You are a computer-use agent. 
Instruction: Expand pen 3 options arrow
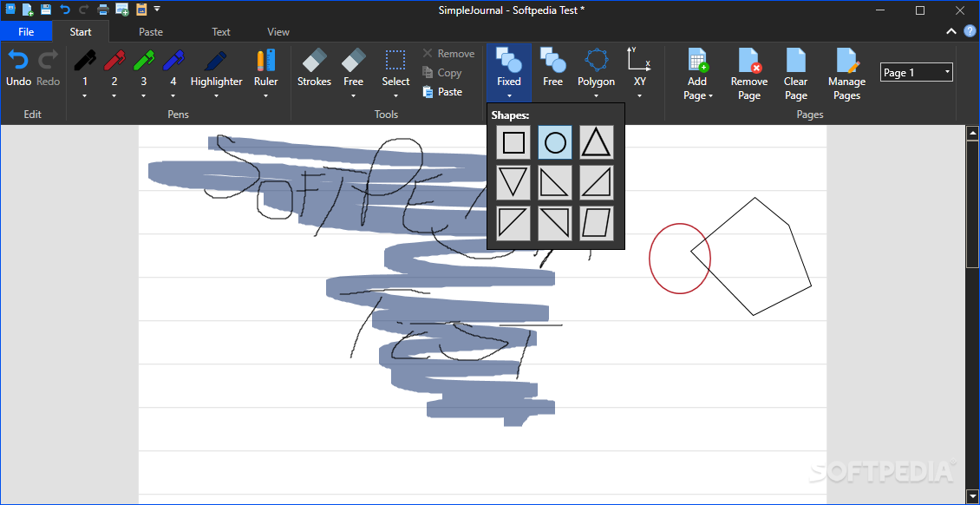click(144, 95)
